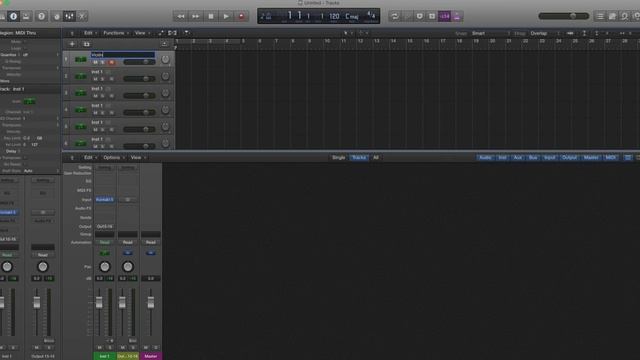
Task: Mute track 1 with M button
Action: (95, 62)
